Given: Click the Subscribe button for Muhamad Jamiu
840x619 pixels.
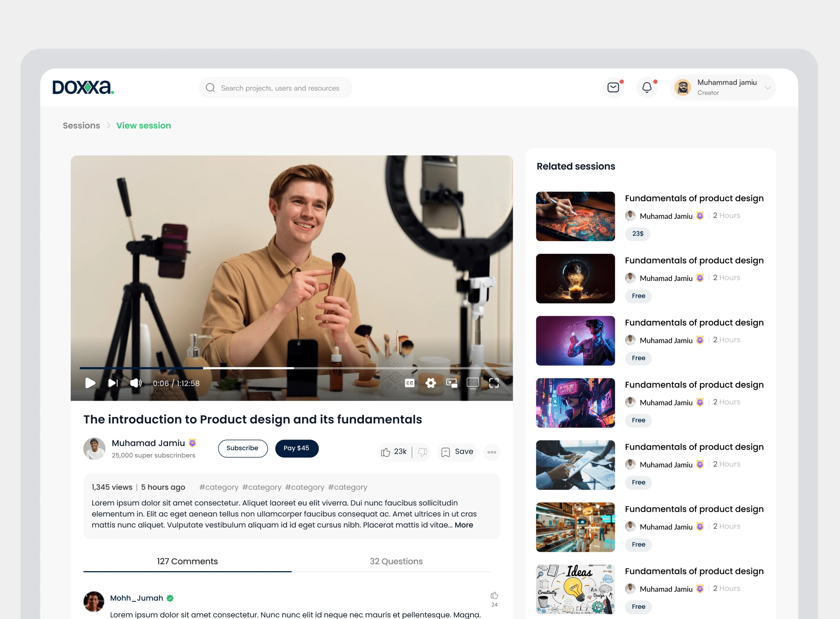Looking at the screenshot, I should [x=242, y=448].
